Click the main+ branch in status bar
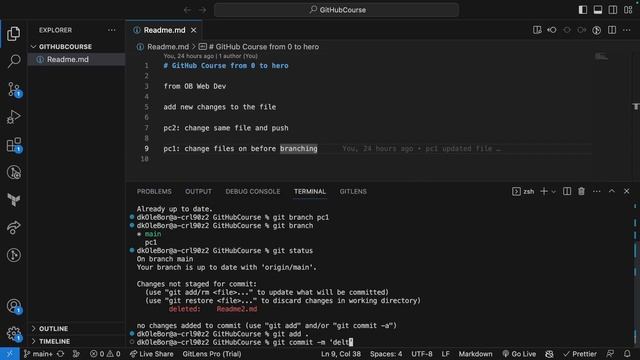Viewport: 640px width, 360px height. click(38, 354)
